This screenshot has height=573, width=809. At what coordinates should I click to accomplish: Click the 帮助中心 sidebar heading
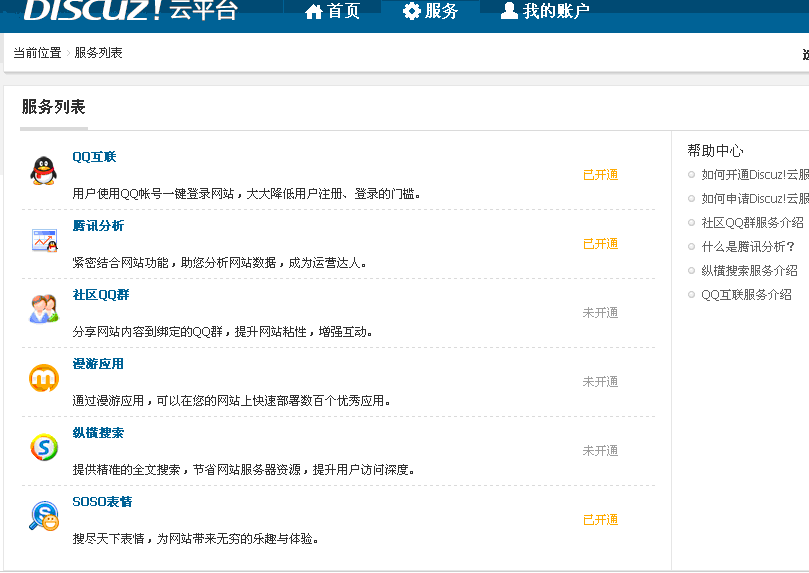[715, 151]
